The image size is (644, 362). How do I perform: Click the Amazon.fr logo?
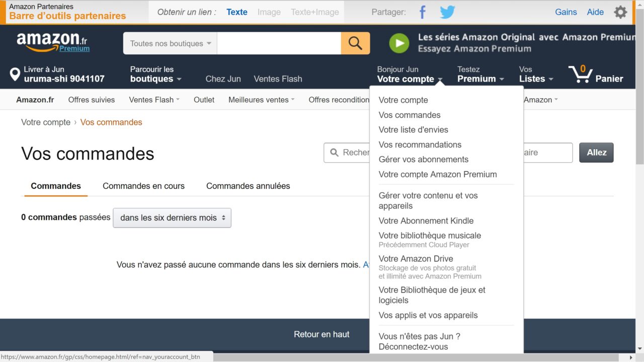tap(53, 42)
